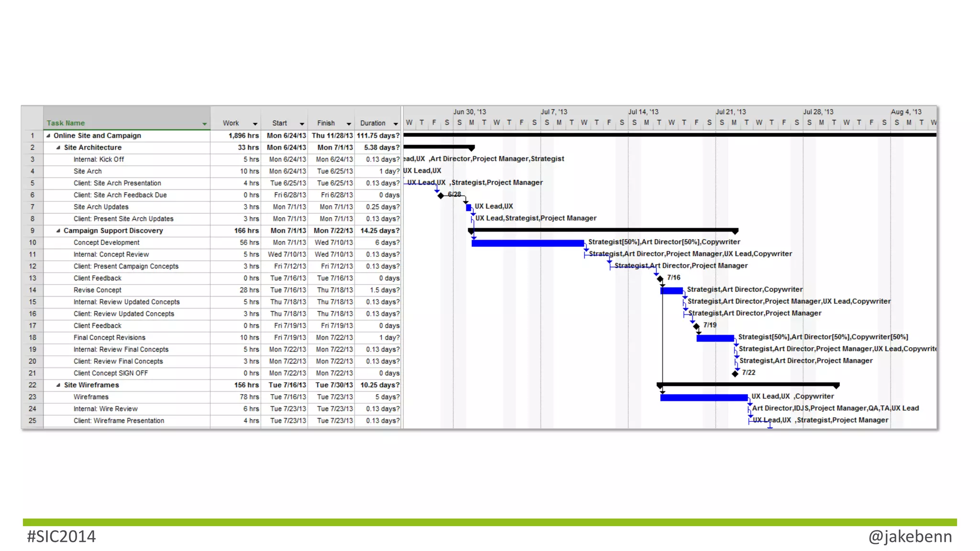This screenshot has height=551, width=980.
Task: Open the Duration column filter dropdown
Action: [x=396, y=124]
